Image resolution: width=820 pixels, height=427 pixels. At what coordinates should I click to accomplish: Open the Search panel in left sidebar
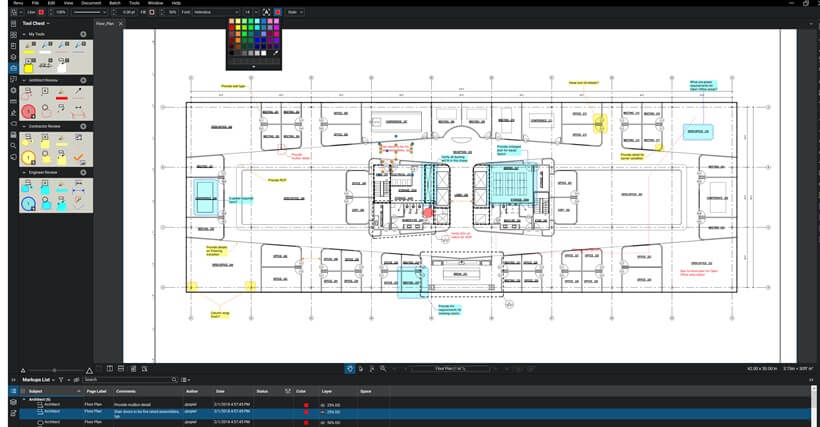click(x=14, y=146)
